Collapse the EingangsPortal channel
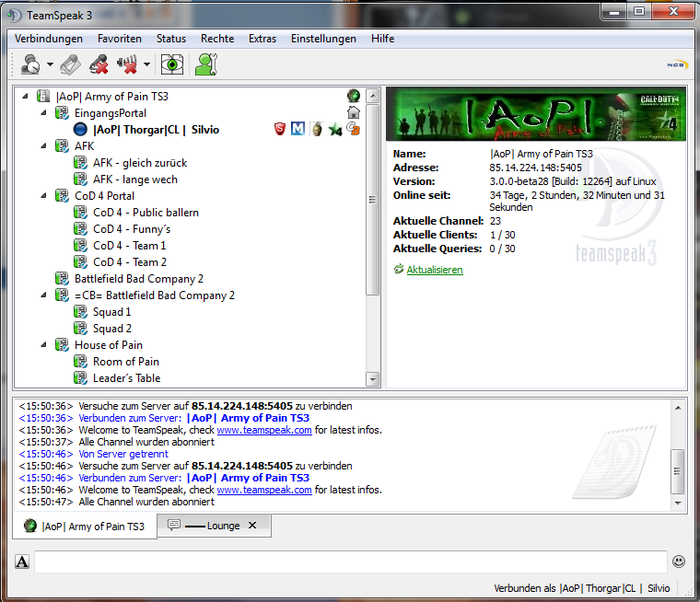This screenshot has width=700, height=602. [44, 113]
